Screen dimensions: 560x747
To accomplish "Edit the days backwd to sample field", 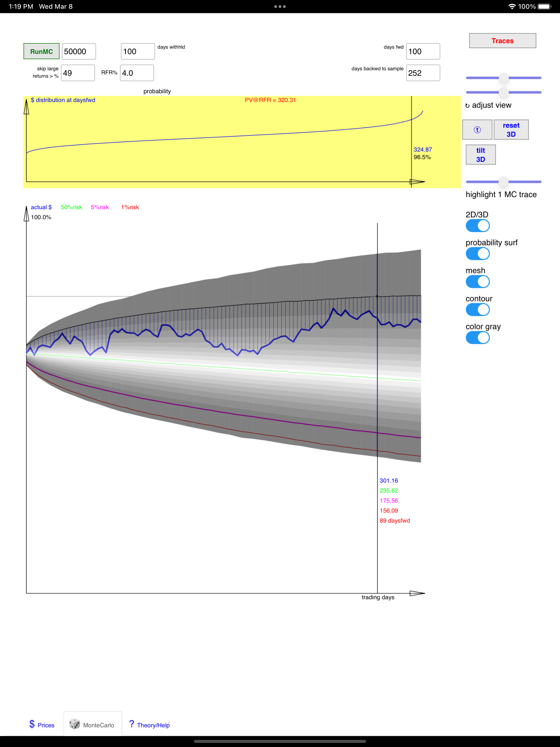I will tap(423, 73).
